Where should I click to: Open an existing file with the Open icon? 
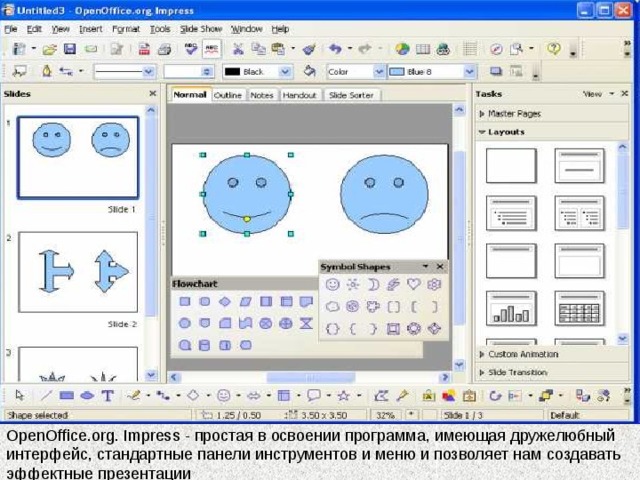tap(50, 50)
